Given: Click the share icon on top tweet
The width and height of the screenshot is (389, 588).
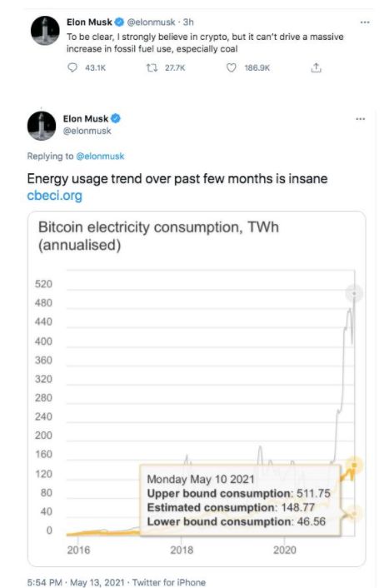Looking at the screenshot, I should coord(317,67).
